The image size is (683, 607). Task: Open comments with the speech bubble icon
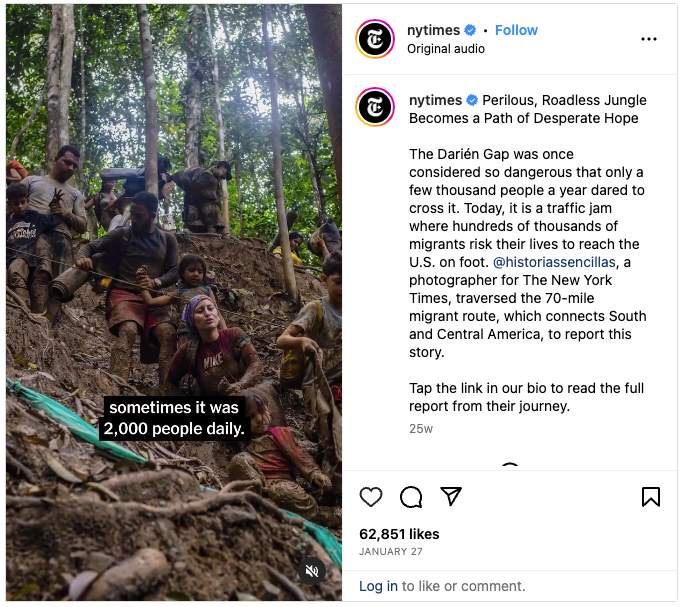click(x=411, y=497)
